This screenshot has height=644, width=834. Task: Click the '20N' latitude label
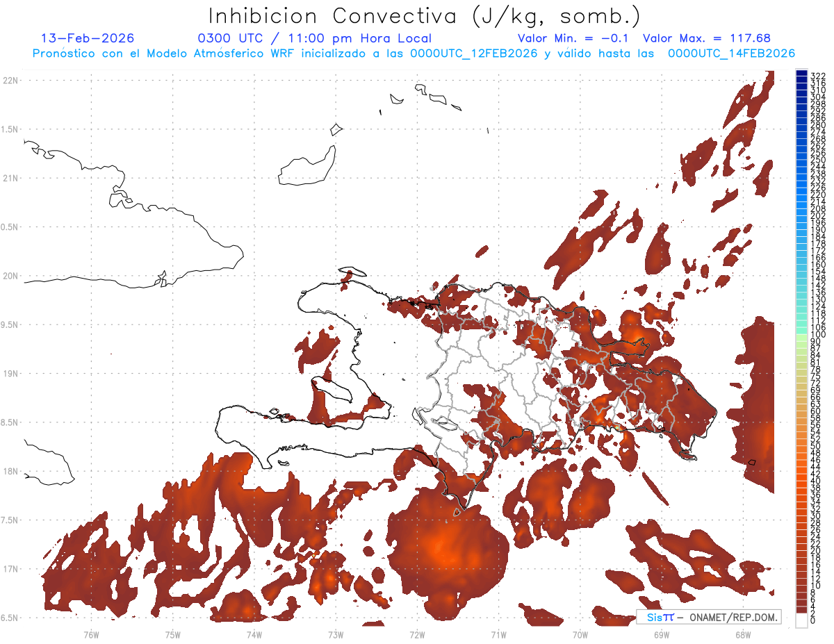click(10, 276)
